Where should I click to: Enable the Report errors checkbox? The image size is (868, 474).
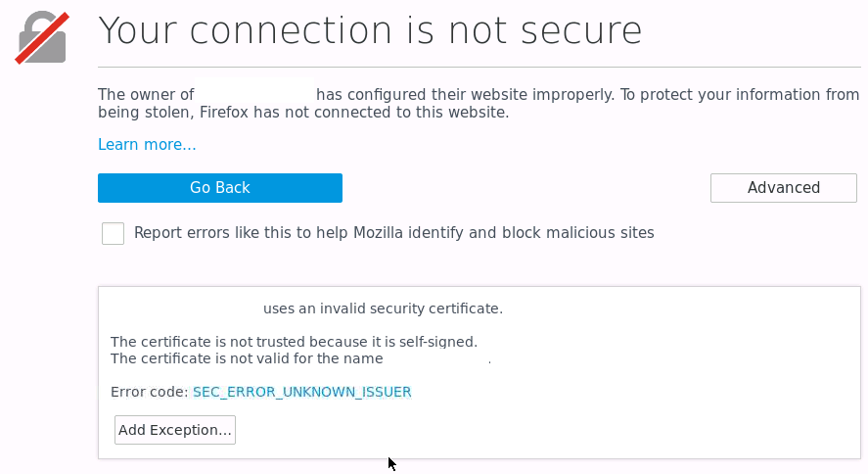tap(114, 234)
